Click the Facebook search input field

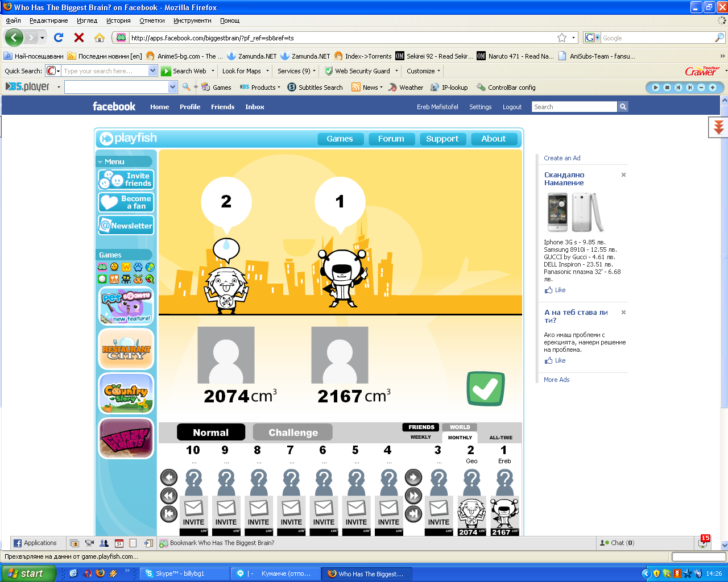574,107
